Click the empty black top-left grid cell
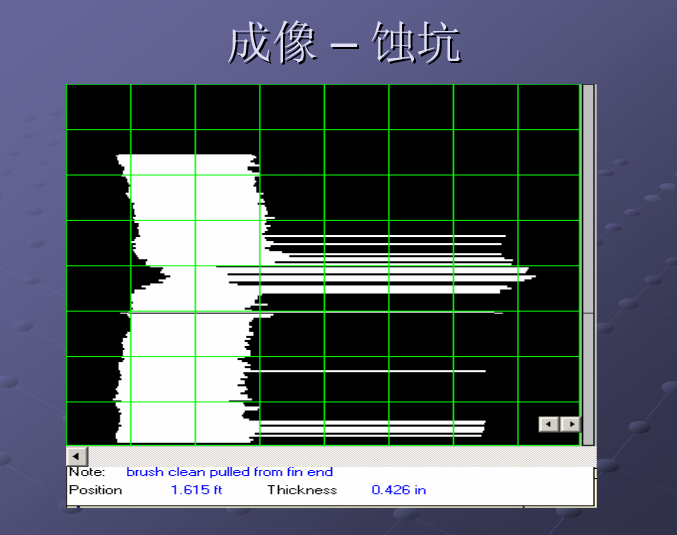The height and width of the screenshot is (535, 677). (98, 107)
